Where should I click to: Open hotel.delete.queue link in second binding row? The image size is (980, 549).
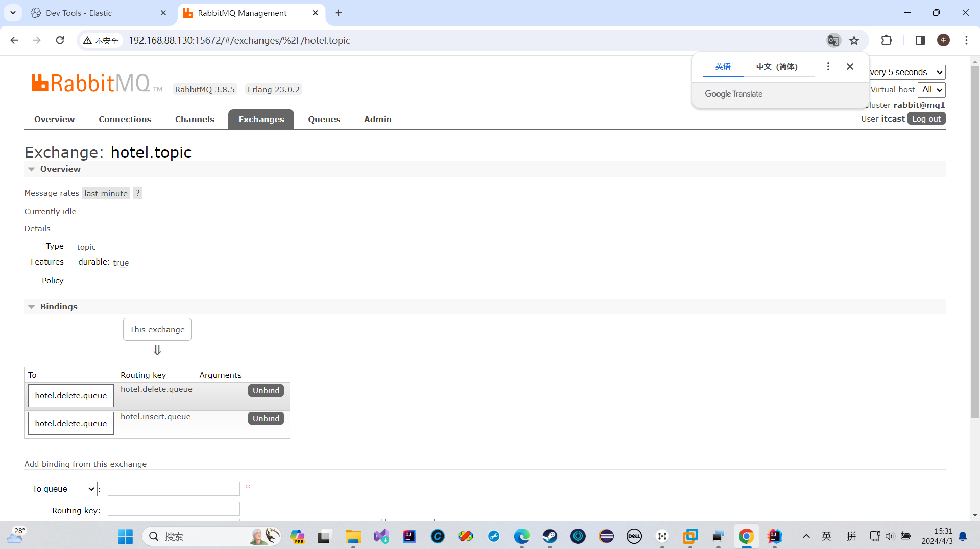[x=71, y=424]
